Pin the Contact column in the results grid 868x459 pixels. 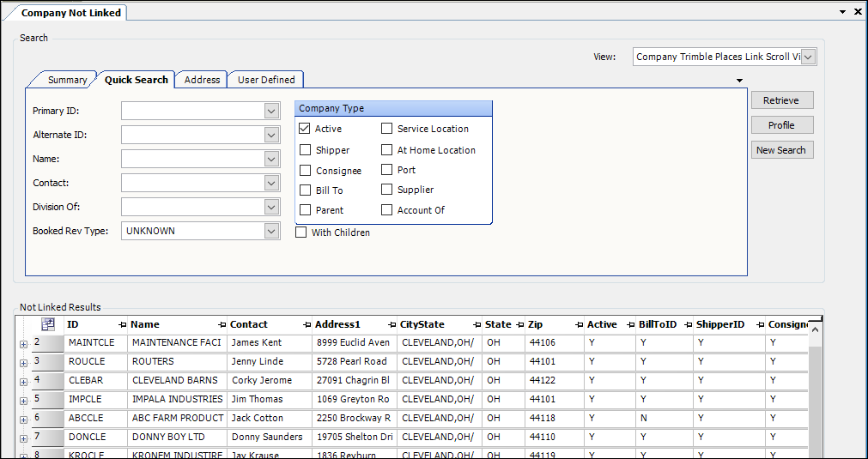(307, 325)
